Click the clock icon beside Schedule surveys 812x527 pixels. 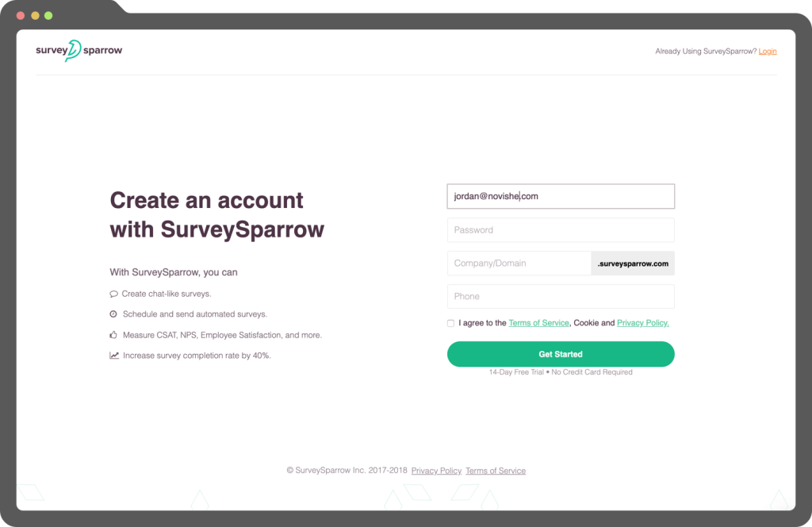(x=113, y=314)
